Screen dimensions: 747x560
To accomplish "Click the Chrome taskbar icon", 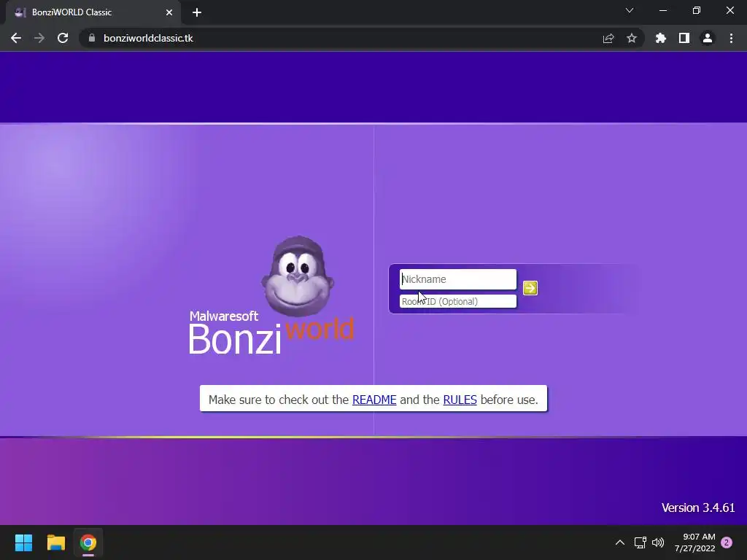I will pos(88,542).
